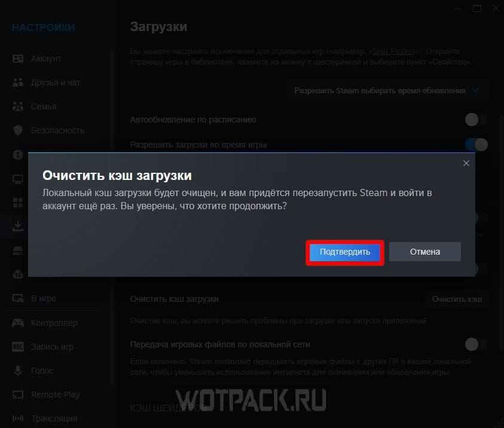Click the Загрузки page heading
Screen dimensions: 504x428
(158, 27)
